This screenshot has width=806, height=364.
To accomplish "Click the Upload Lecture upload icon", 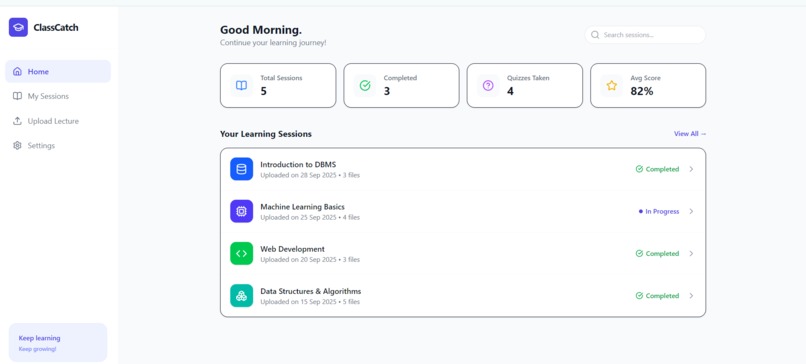I will pos(17,121).
